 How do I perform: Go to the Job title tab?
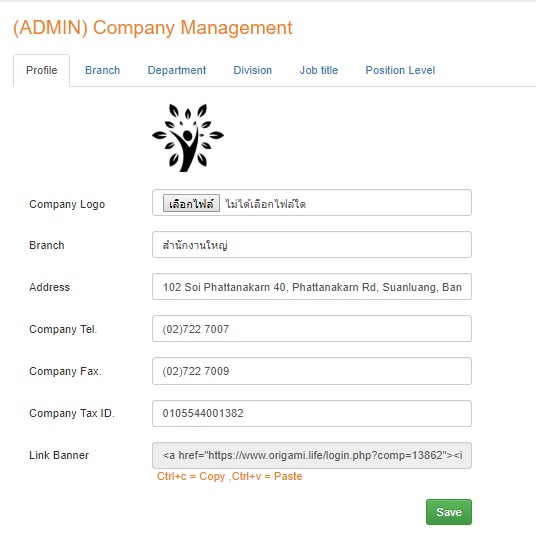[x=319, y=70]
